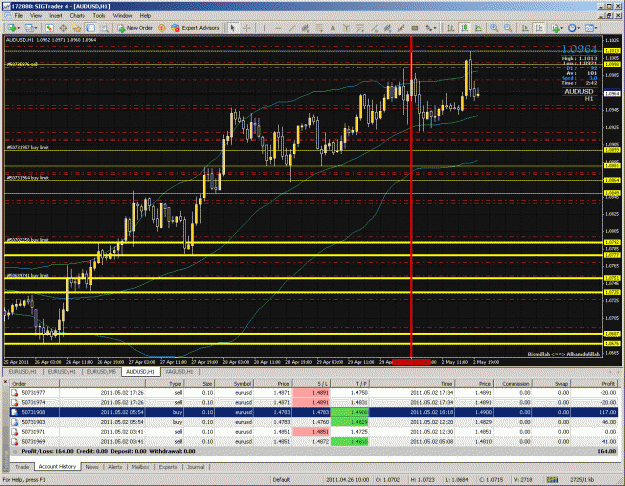Open the Indicators list dropdown
Screen dimensions: 625x486
557,28
